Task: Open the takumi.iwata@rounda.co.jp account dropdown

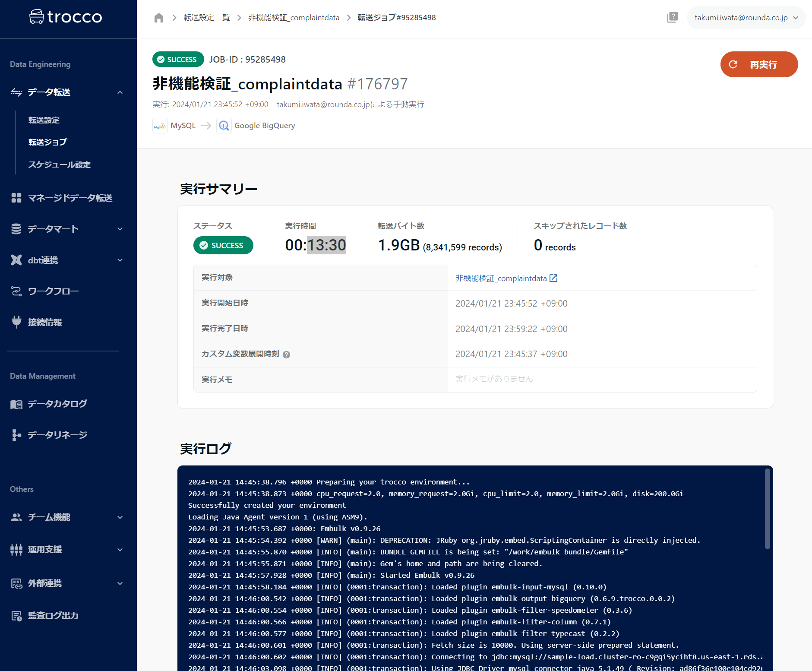Action: (746, 18)
